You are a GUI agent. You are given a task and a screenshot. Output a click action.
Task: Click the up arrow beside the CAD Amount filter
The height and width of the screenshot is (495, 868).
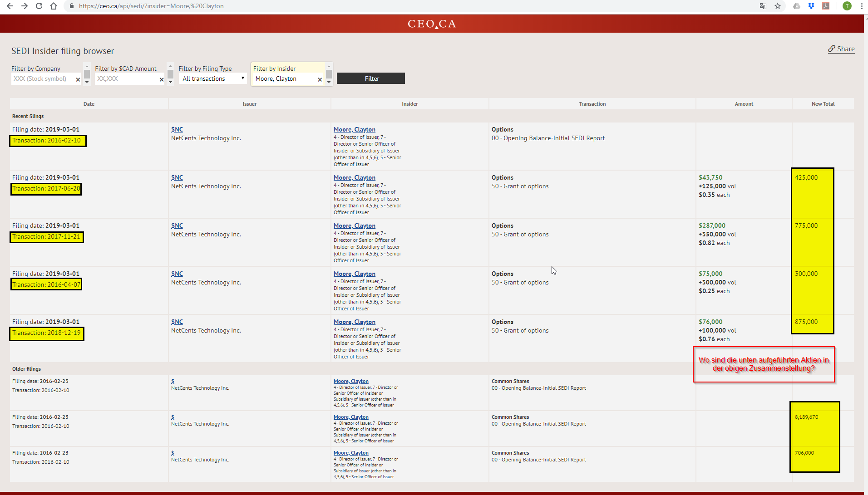click(x=170, y=67)
